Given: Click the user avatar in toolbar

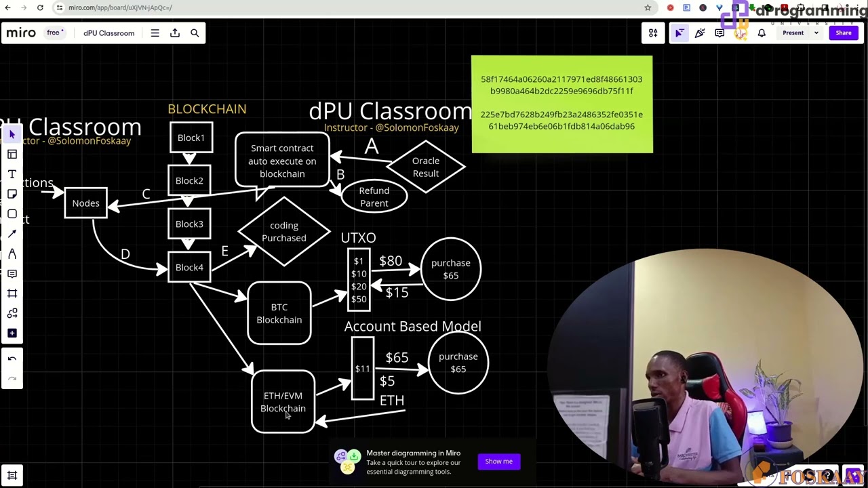Looking at the screenshot, I should [x=740, y=33].
